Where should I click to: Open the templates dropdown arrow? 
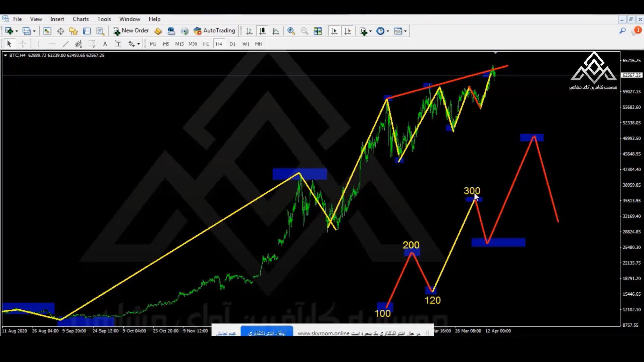pos(405,31)
